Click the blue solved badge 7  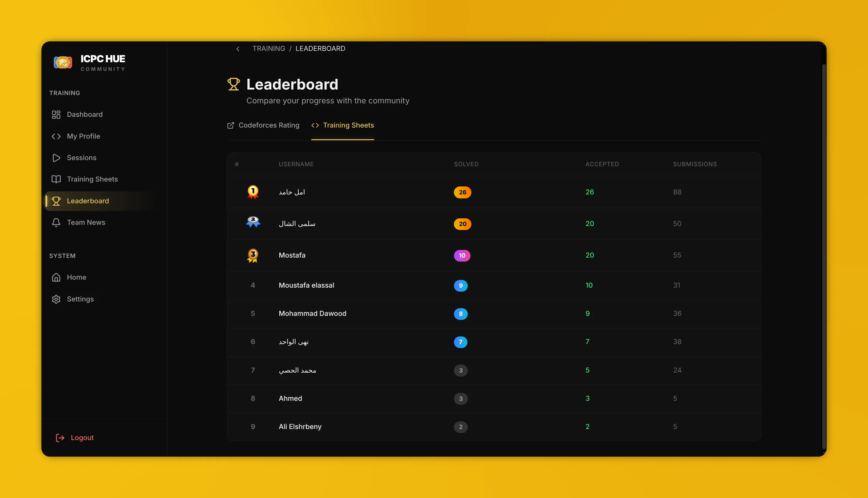[460, 342]
